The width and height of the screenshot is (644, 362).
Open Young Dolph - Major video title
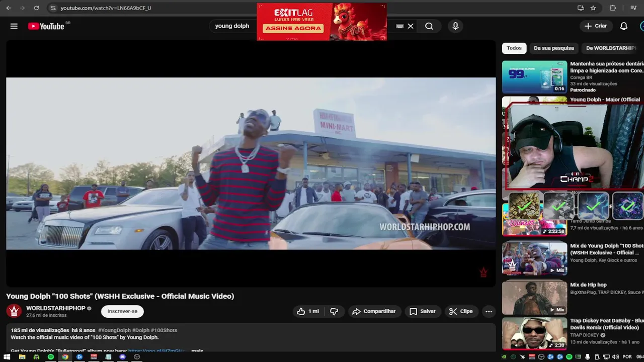(x=606, y=100)
